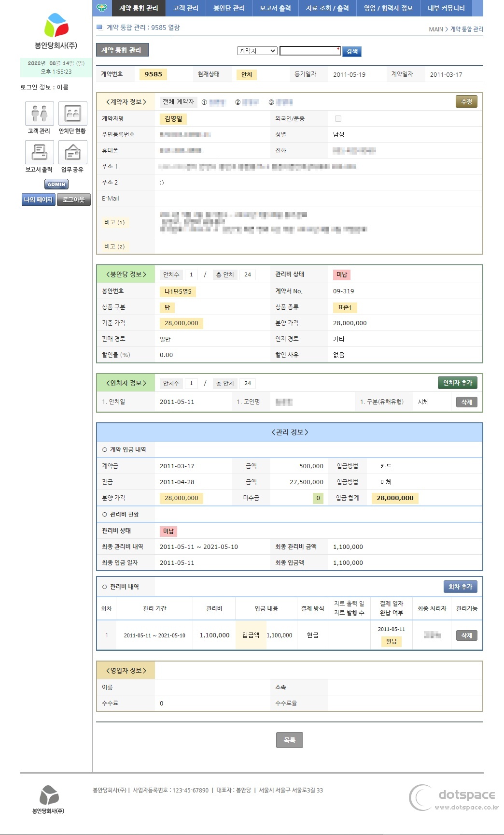504x835 pixels.
Task: Click the 계약 통합 관리 heading button
Action: tap(122, 50)
